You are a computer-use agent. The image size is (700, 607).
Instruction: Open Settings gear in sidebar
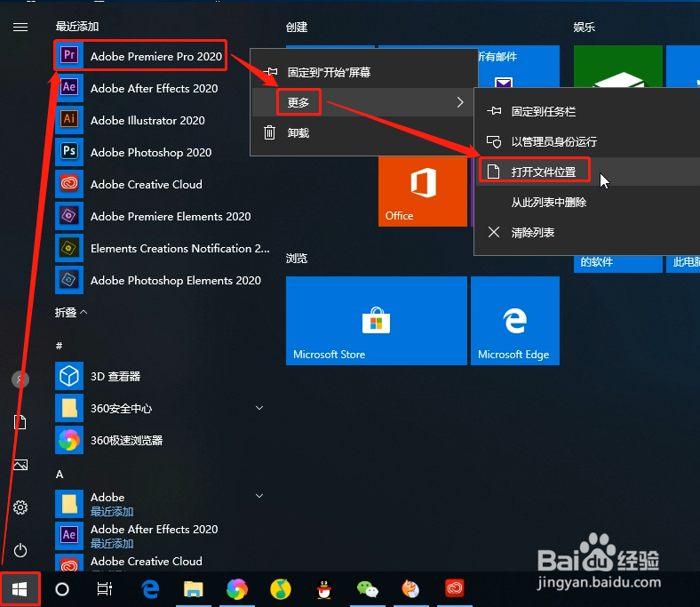(x=20, y=507)
